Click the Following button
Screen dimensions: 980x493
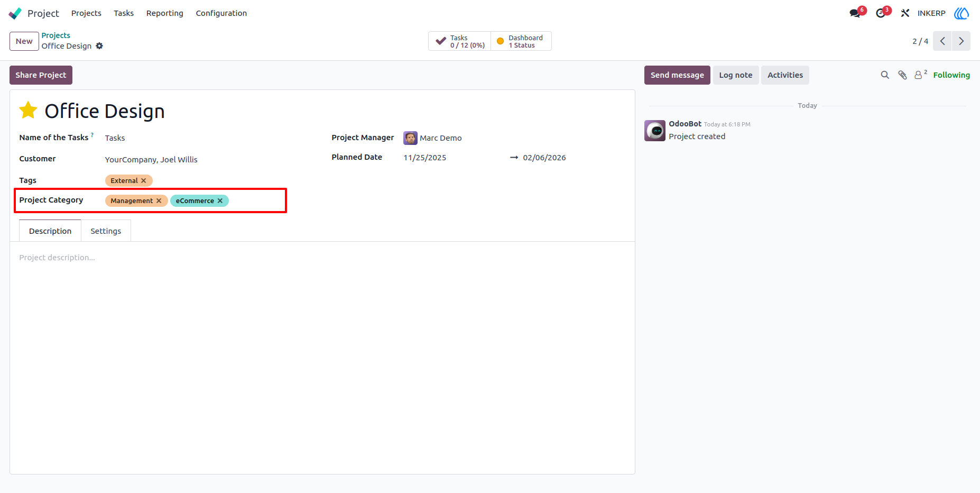click(x=951, y=75)
